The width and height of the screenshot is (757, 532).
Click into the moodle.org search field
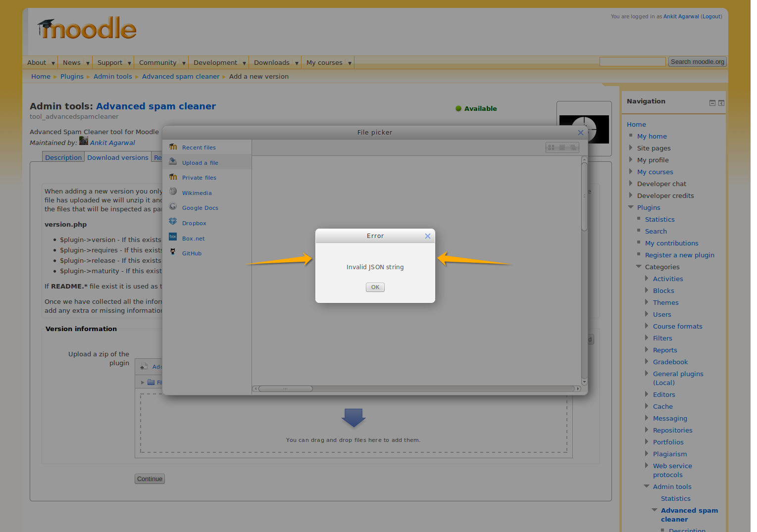pos(632,62)
